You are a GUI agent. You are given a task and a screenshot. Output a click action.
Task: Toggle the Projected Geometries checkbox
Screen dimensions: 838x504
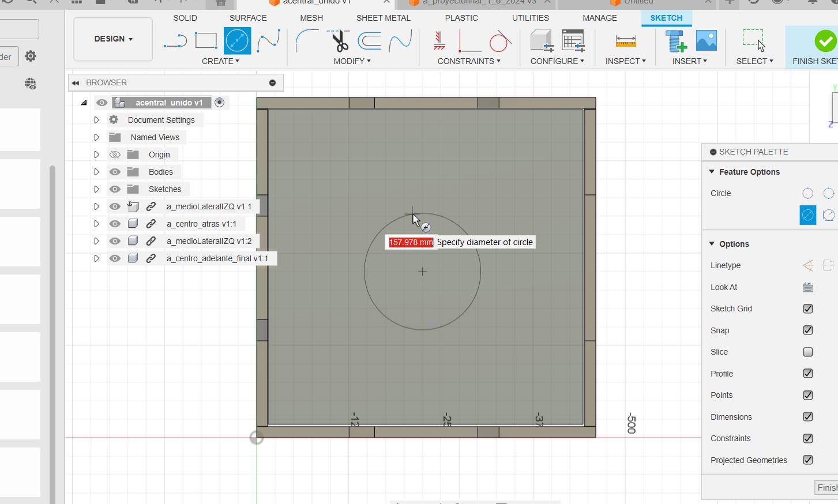click(x=807, y=460)
